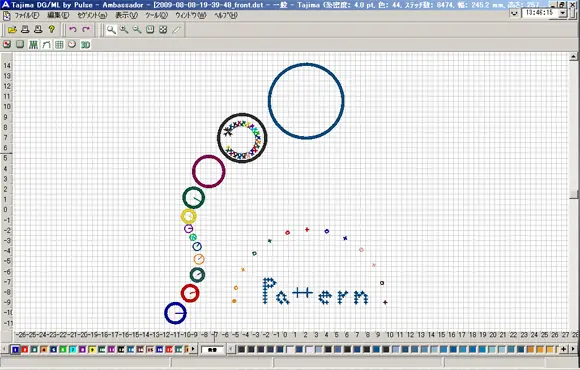Click the fit-to-window zoom icon
The height and width of the screenshot is (370, 580).
pyautogui.click(x=163, y=30)
